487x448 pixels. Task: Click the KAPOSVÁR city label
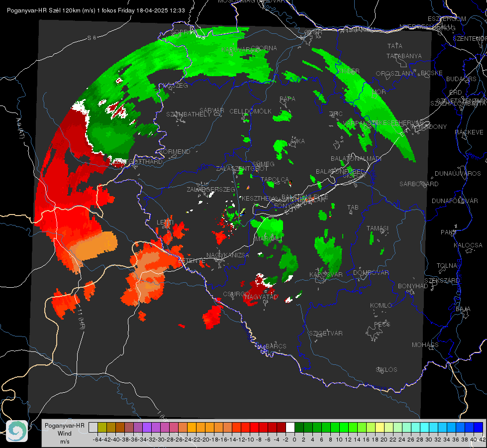coord(326,275)
